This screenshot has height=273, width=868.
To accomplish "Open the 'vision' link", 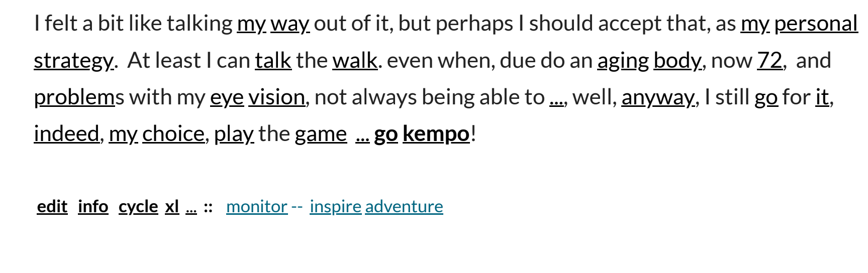I will (x=276, y=97).
